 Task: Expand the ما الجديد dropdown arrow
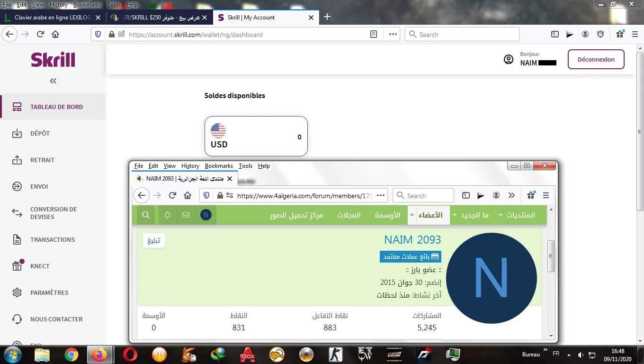(x=455, y=215)
